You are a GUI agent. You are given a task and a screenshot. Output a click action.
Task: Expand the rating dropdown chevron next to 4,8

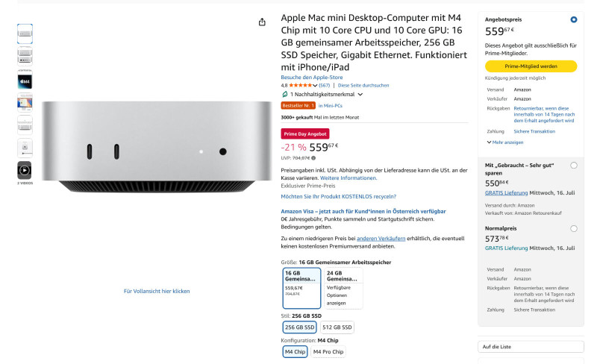click(x=315, y=86)
